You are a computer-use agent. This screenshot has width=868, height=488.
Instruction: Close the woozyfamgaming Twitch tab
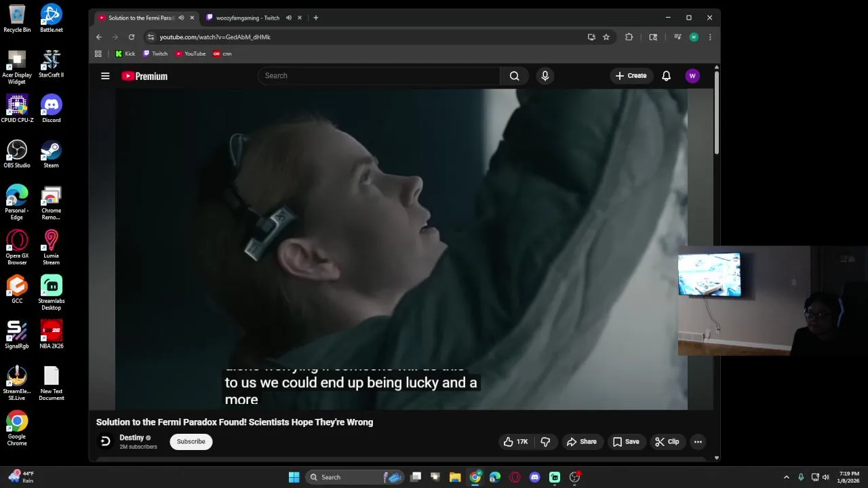[x=299, y=18]
